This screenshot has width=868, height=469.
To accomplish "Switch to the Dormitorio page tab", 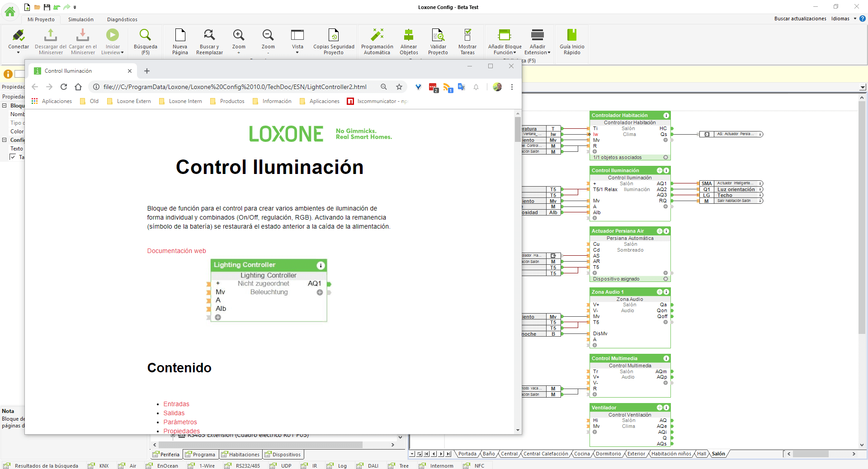I will click(x=608, y=454).
